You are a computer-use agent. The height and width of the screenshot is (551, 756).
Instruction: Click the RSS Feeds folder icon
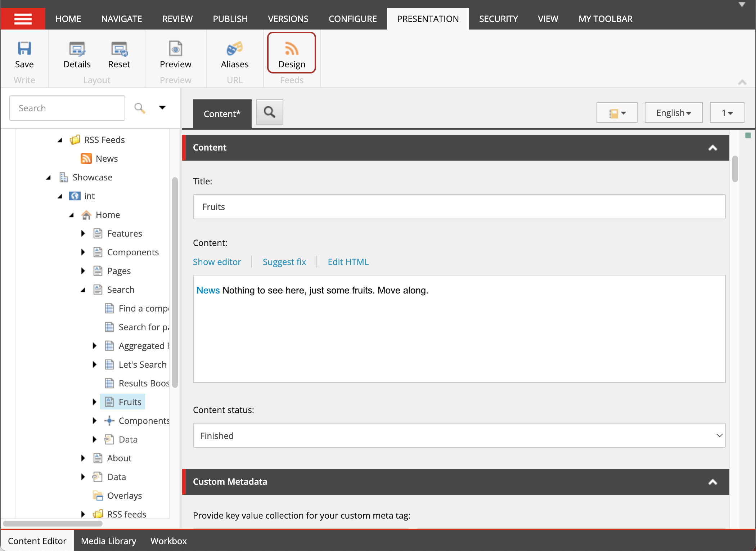75,140
